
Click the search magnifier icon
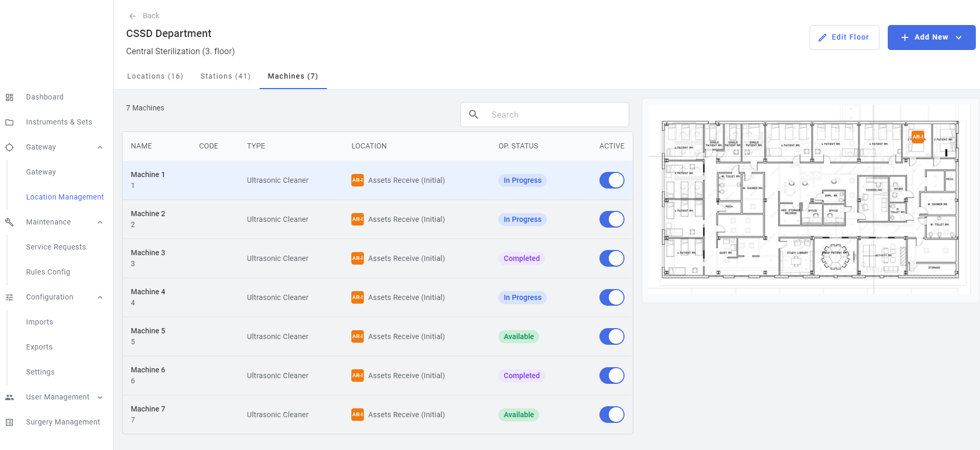pyautogui.click(x=474, y=115)
